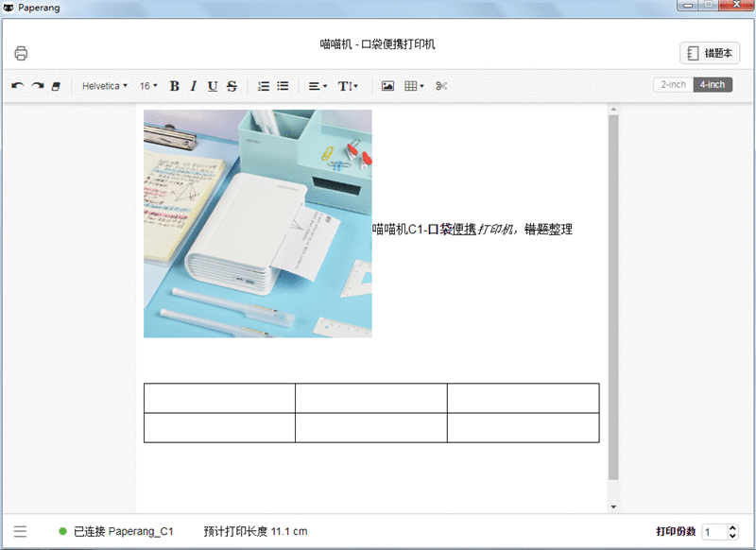
Task: Click the first cell of the table
Action: click(x=219, y=398)
